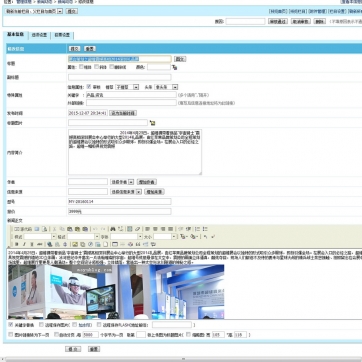Open Find using the binoculars icon

[113, 229]
